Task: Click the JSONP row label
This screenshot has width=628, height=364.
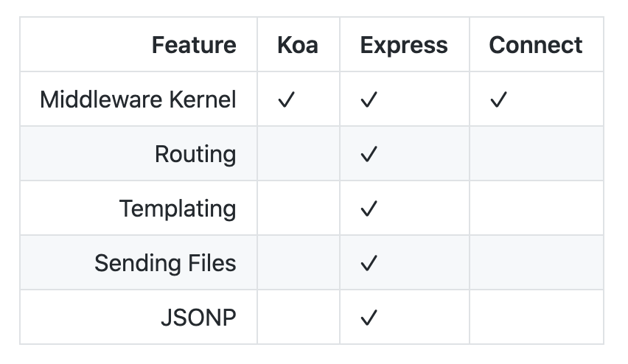Action: (x=198, y=318)
